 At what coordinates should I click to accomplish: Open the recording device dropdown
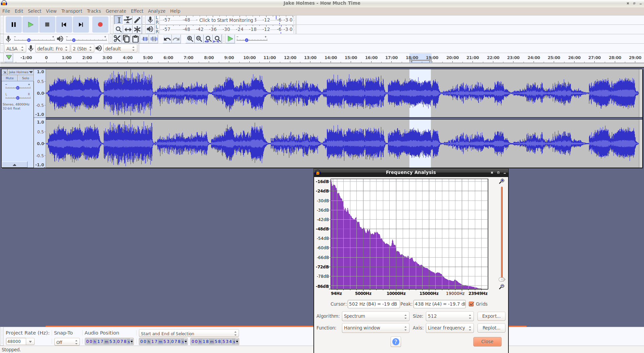(x=52, y=49)
